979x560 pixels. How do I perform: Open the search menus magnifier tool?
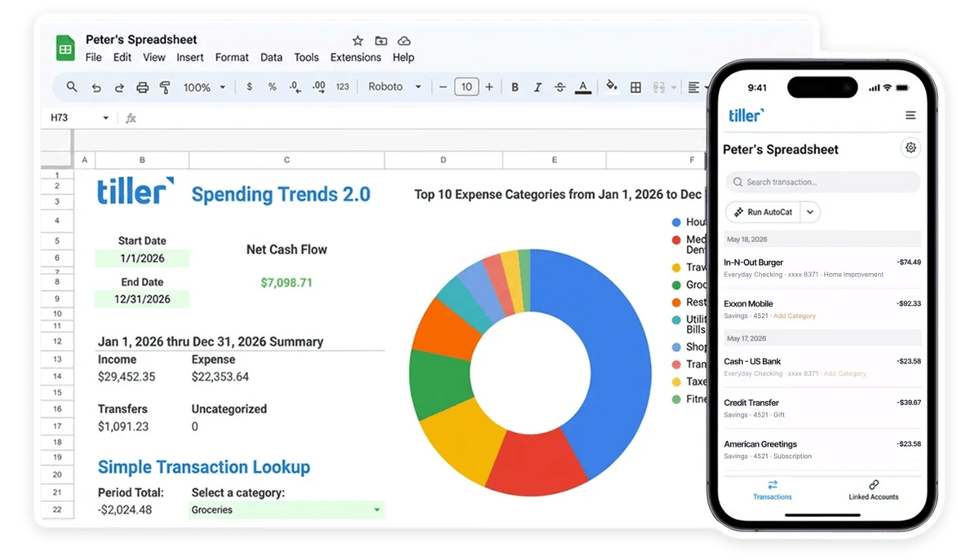pyautogui.click(x=72, y=86)
